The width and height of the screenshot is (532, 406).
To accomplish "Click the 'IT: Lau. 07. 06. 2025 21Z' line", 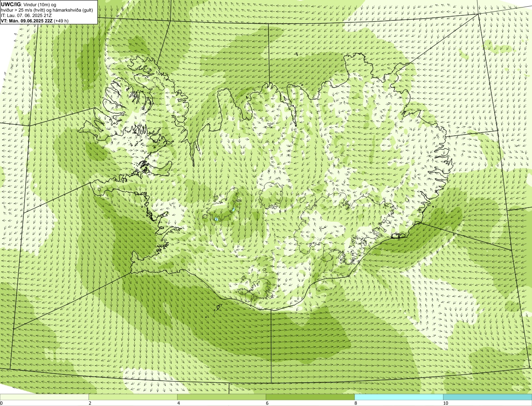I will (x=26, y=15).
